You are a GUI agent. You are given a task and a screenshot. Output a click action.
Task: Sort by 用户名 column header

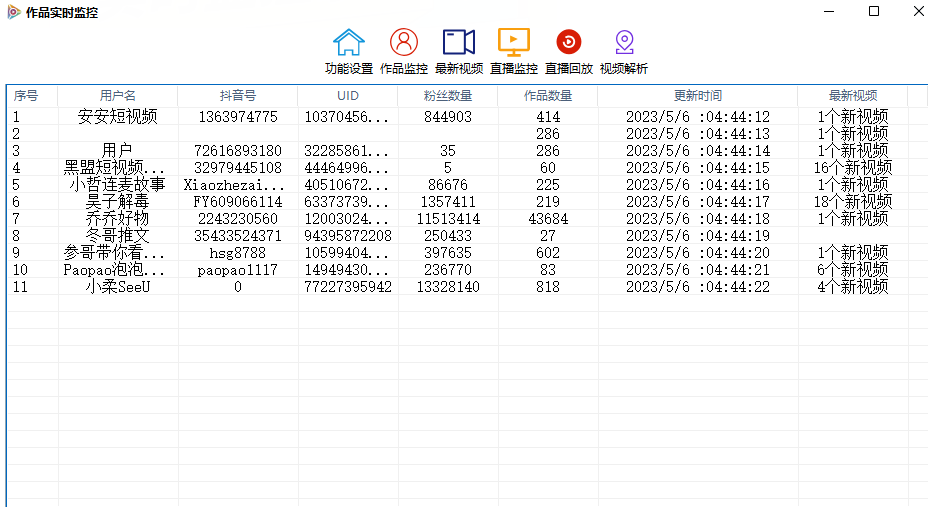pos(118,96)
